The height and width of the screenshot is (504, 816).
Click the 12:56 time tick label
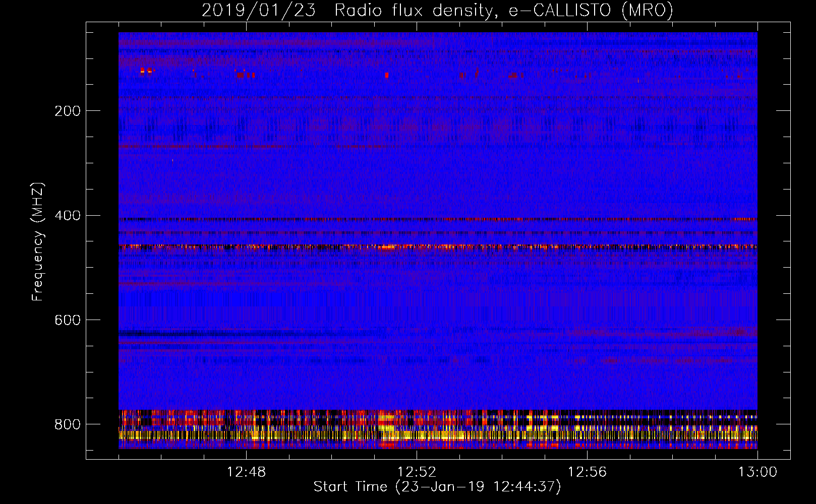(588, 472)
